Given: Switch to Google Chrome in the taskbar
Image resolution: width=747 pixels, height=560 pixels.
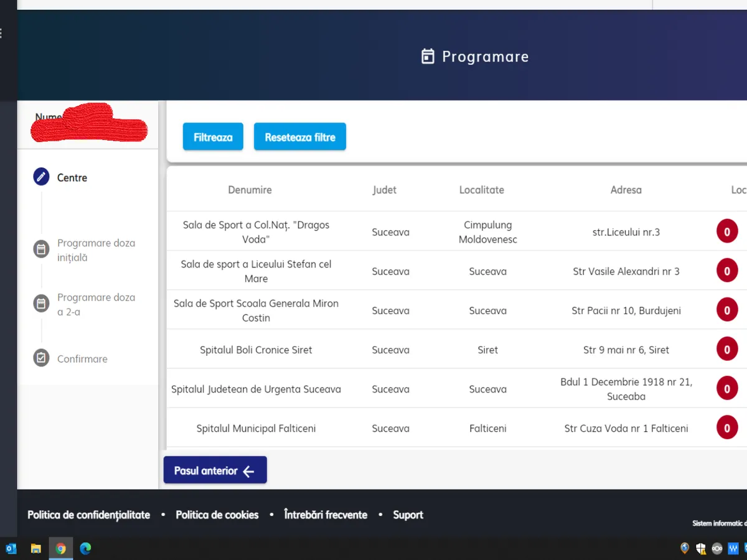Looking at the screenshot, I should click(x=61, y=548).
